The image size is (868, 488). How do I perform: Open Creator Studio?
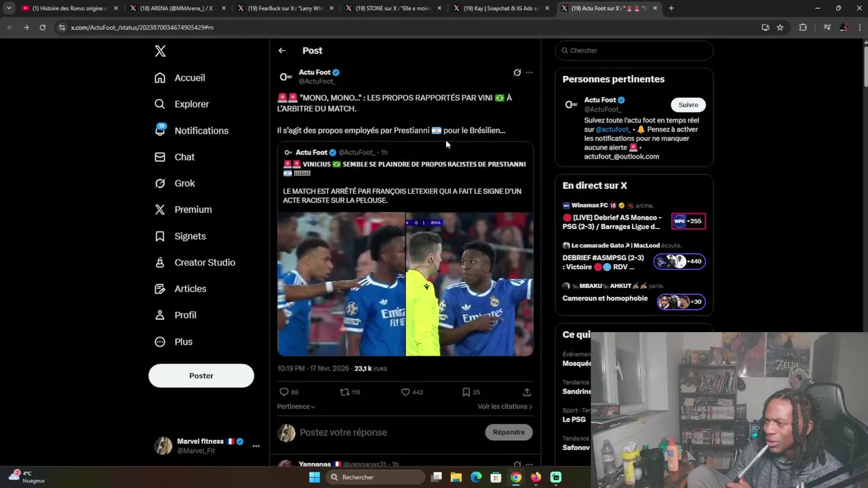click(195, 263)
